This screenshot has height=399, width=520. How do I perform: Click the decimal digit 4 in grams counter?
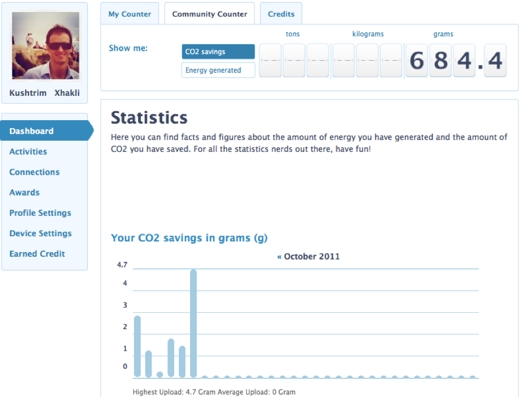coord(495,61)
